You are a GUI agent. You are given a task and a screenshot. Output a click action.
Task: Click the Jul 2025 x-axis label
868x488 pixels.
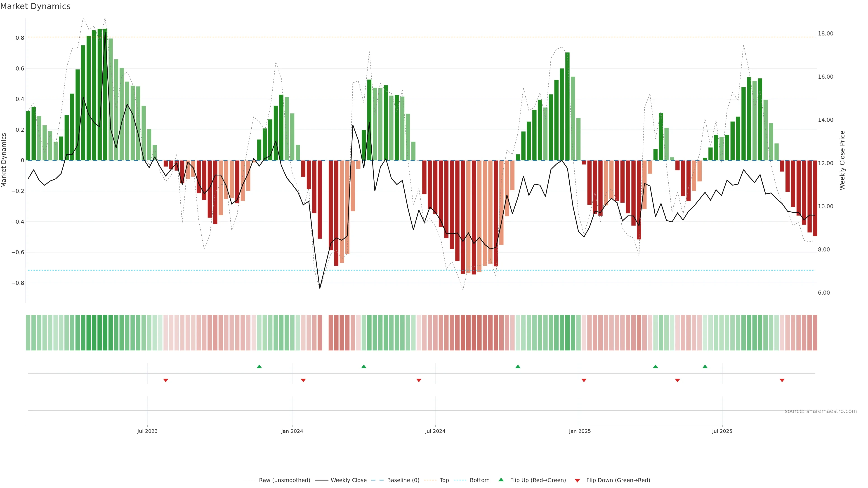(x=722, y=432)
